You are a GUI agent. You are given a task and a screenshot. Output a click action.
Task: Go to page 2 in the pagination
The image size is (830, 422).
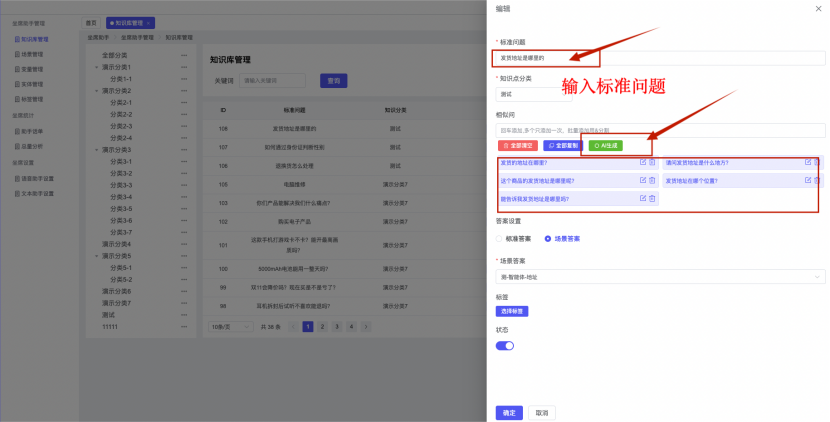pos(322,326)
